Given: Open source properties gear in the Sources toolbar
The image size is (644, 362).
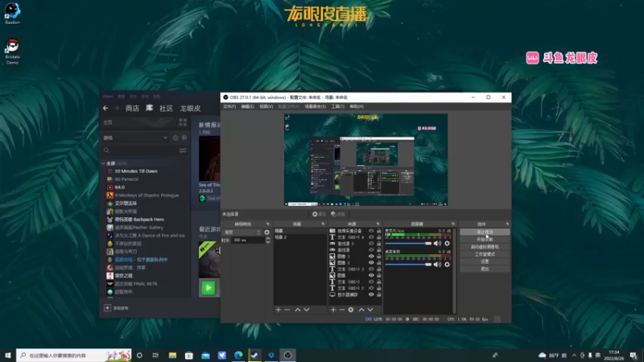Looking at the screenshot, I should pyautogui.click(x=351, y=310).
